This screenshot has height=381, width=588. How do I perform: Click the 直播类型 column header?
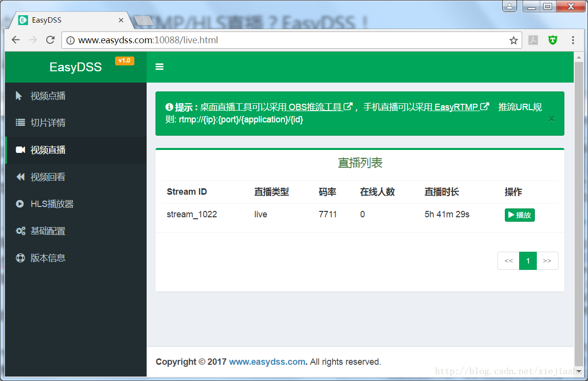[272, 192]
